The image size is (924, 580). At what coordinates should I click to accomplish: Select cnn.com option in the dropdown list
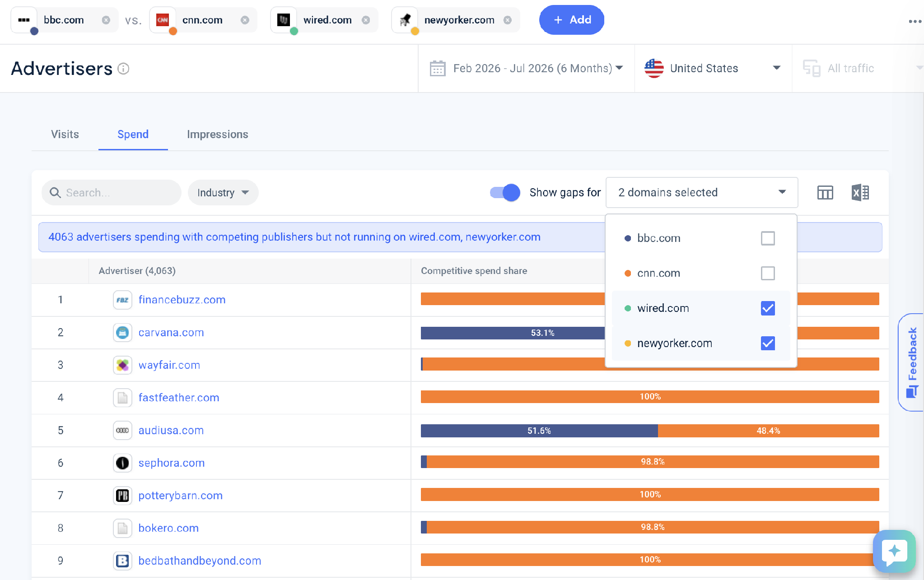pos(701,273)
